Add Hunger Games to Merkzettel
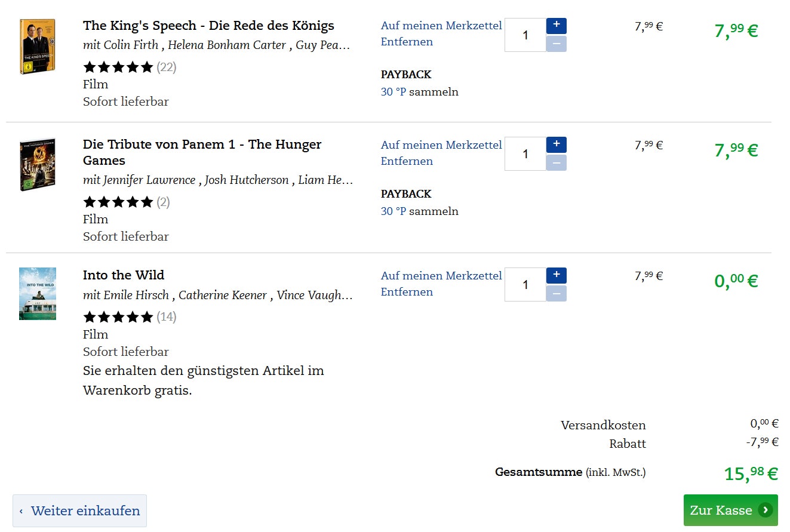Image resolution: width=790 pixels, height=532 pixels. [x=441, y=145]
